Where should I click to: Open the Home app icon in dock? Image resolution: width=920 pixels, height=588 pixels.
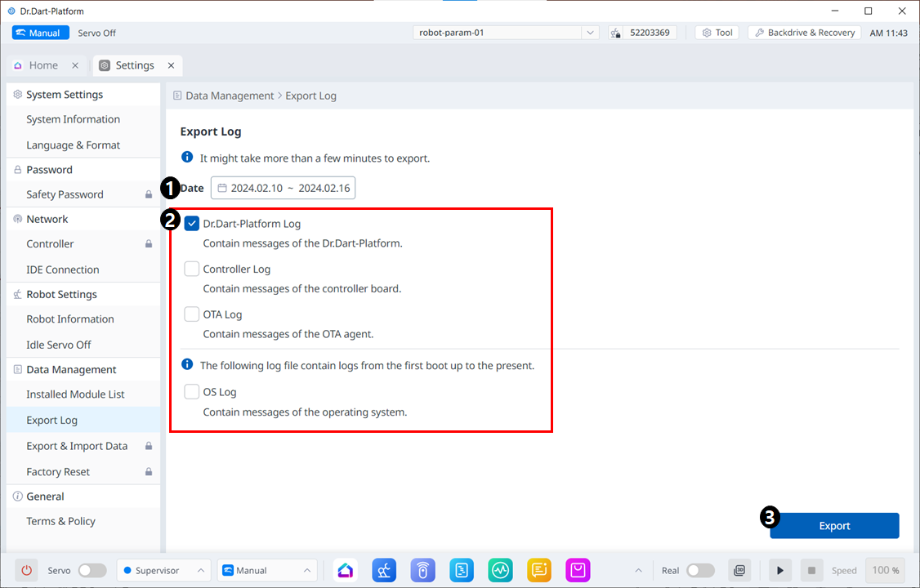pos(346,570)
